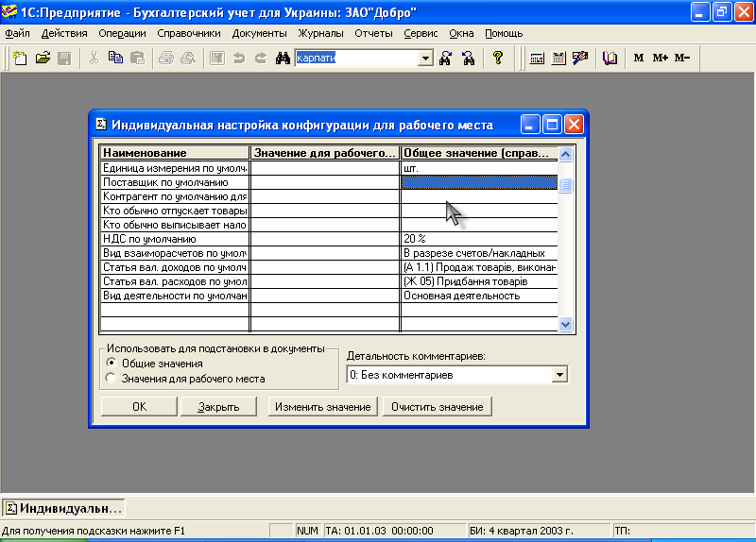Click the '(Ж 05) Придбання товарів' cell
756x542 pixels.
click(x=479, y=281)
